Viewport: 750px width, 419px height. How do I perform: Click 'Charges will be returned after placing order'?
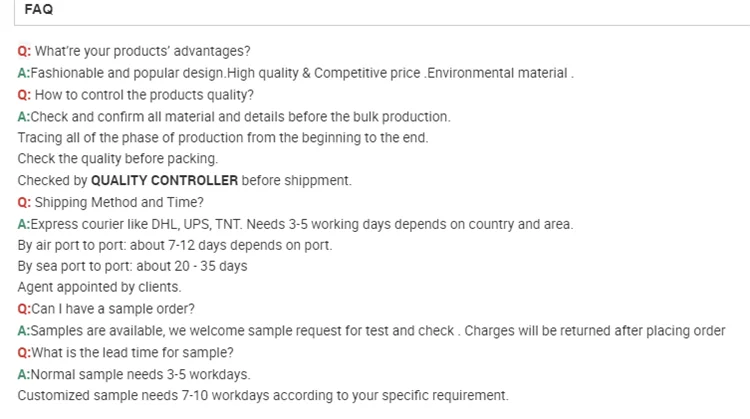pos(595,330)
